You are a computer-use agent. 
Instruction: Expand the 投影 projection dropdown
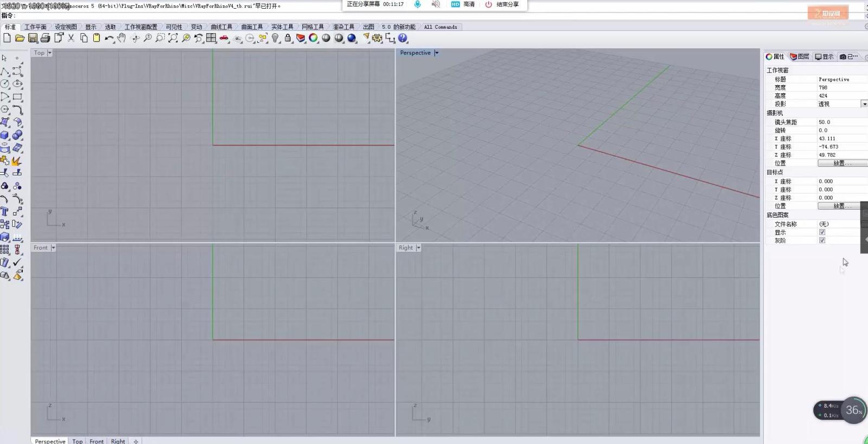864,104
